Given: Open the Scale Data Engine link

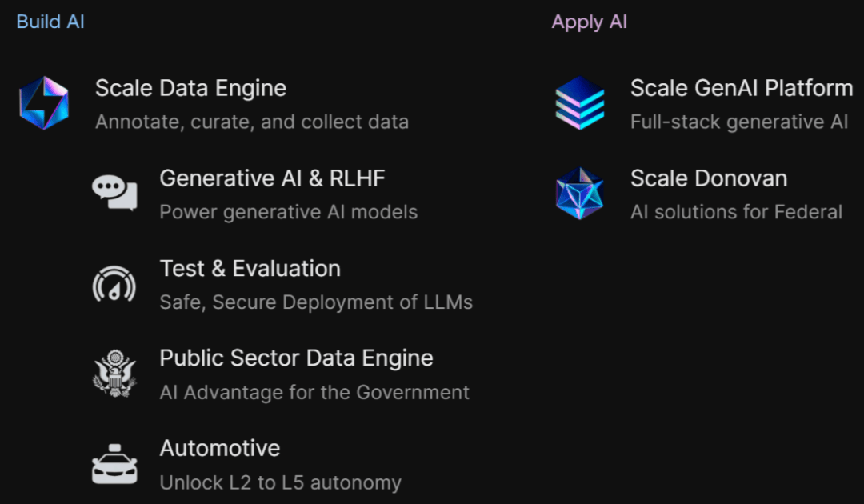Looking at the screenshot, I should [x=190, y=88].
